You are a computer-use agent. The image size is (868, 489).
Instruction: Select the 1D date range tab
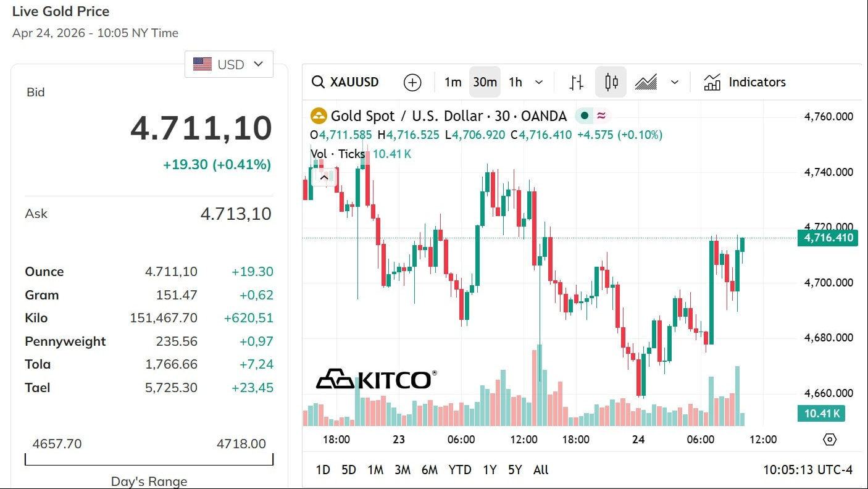coord(323,470)
